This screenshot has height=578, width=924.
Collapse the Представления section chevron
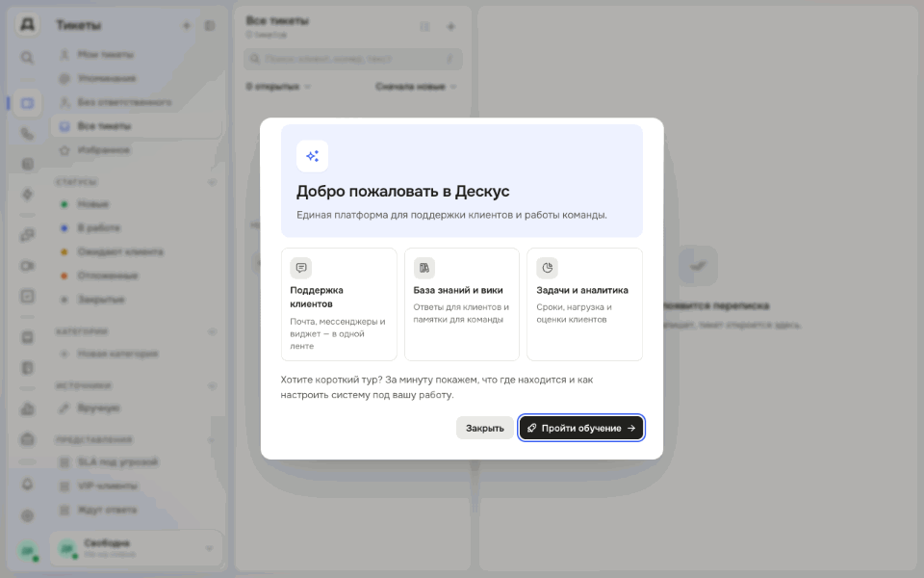tap(212, 440)
